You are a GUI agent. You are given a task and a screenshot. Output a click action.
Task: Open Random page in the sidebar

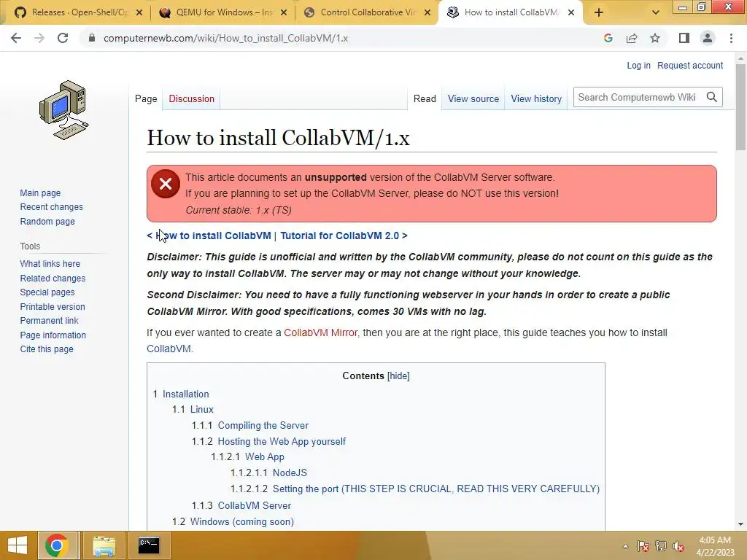pos(47,221)
